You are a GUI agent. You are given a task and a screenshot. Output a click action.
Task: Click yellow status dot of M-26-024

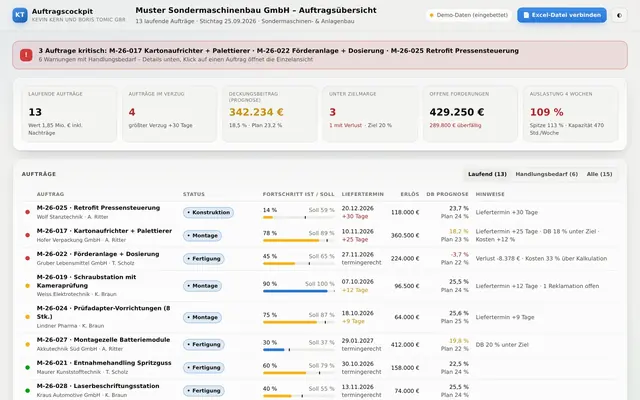point(27,317)
